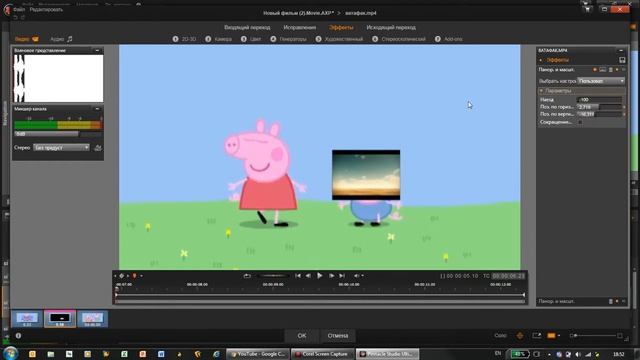Open the marker dropdown arrow beside marker icon
This screenshot has width=640, height=360.
click(141, 276)
